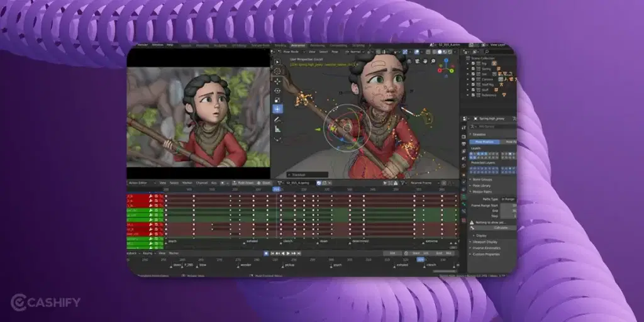Select the Annotate pencil tool
This screenshot has height=322, width=644.
(x=277, y=119)
